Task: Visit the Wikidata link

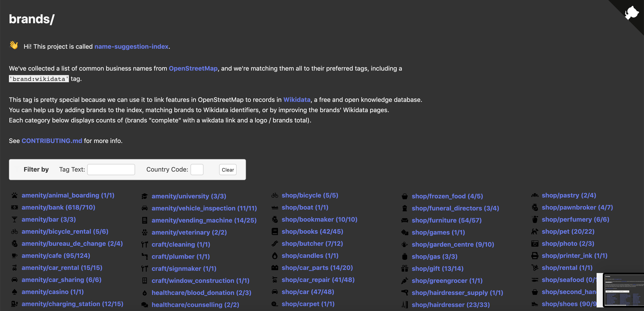Action: 297,100
